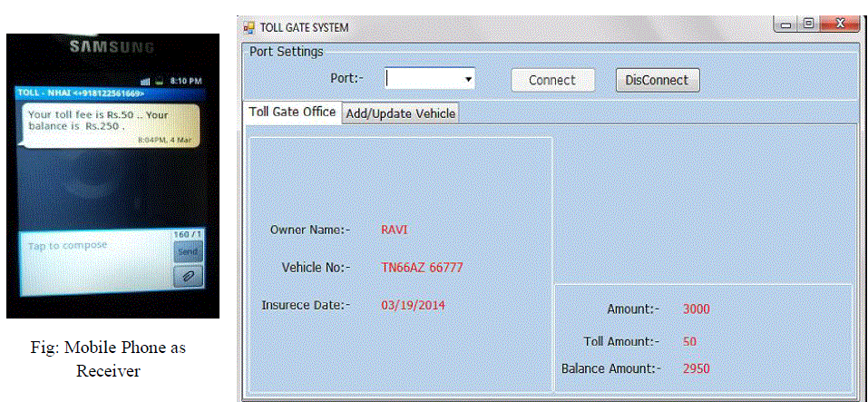The image size is (868, 402).
Task: Tap the Send button on phone
Action: pos(188,251)
